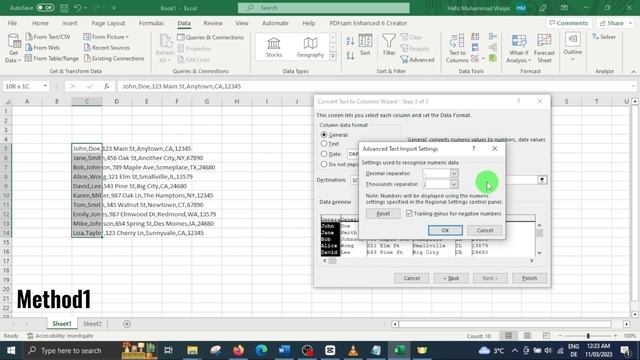
Task: Adjust the zoom slider
Action: [x=588, y=336]
